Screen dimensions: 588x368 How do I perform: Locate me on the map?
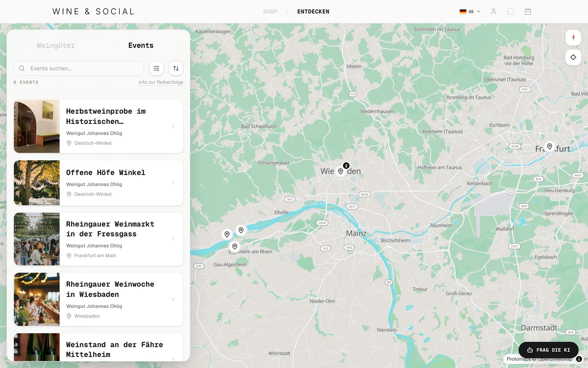(x=573, y=57)
